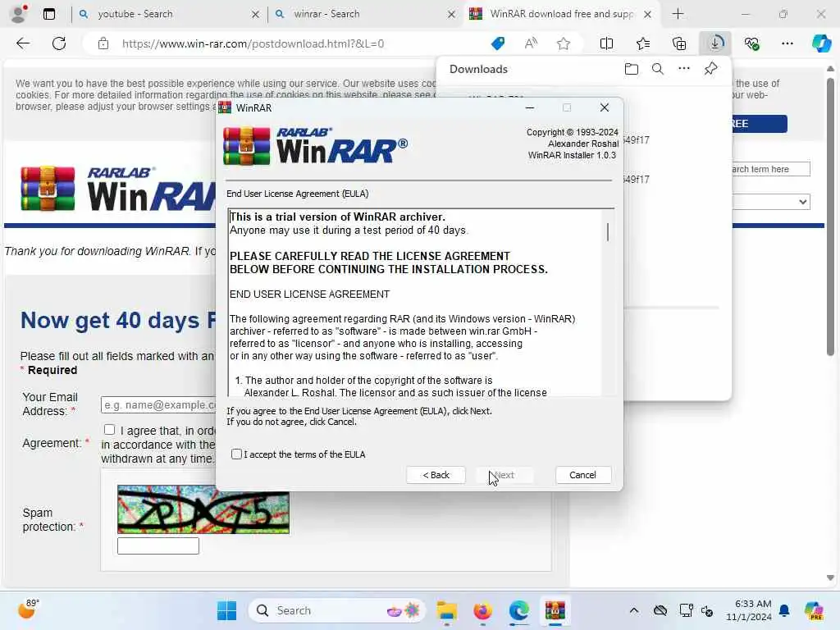
Task: Open the Favorites list icon
Action: (643, 43)
